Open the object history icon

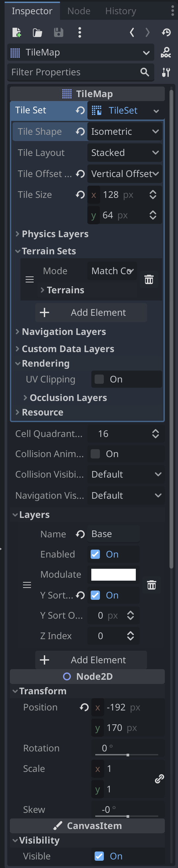(166, 32)
